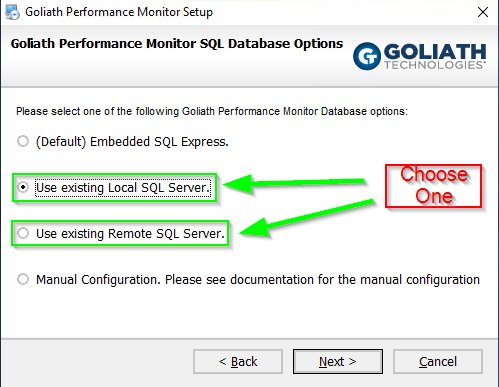This screenshot has height=387, width=499.
Task: Click the '(Default) Embedded SQL Express.' label text
Action: click(132, 142)
